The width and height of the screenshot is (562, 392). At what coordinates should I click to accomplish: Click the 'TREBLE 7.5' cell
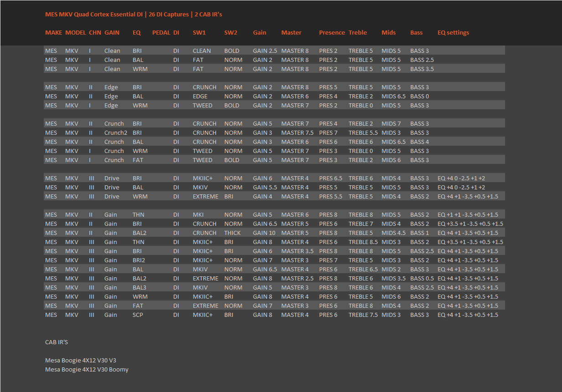pyautogui.click(x=363, y=315)
